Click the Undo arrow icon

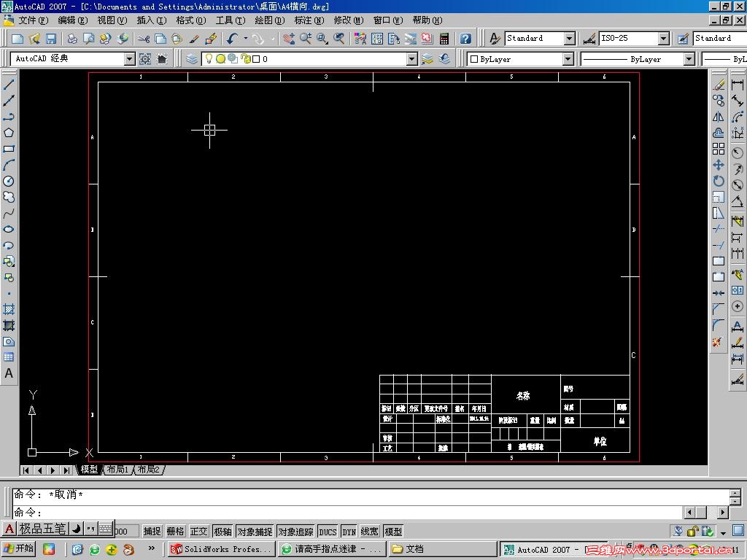pyautogui.click(x=233, y=39)
